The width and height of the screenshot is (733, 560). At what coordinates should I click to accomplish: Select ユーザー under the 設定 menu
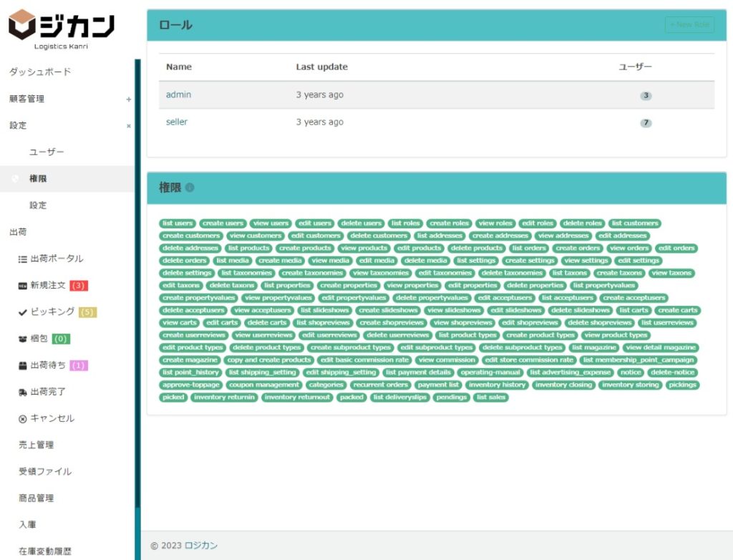[x=47, y=153]
